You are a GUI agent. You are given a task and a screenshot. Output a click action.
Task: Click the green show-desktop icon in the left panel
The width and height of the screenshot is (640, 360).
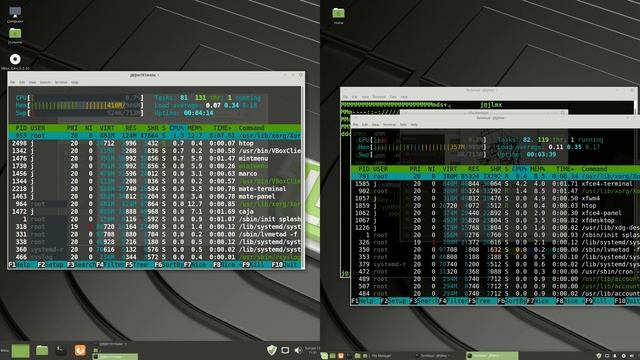point(20,350)
